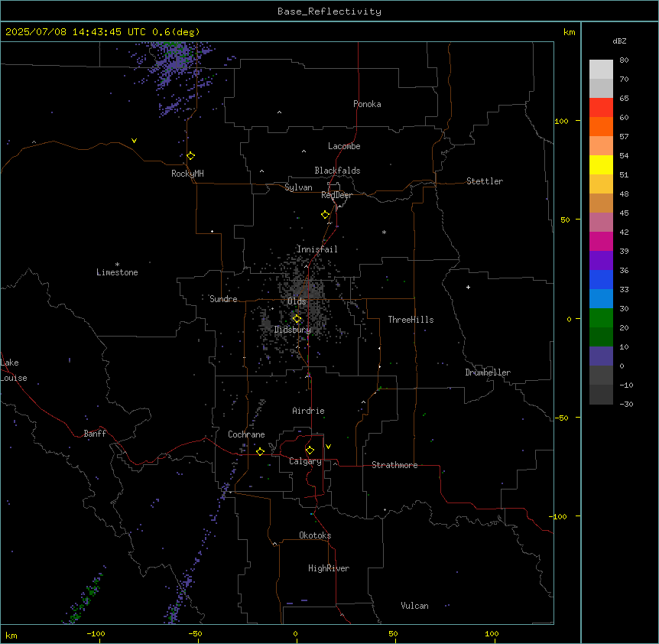Click the ThreeHills city label
The image size is (659, 644).
point(411,320)
